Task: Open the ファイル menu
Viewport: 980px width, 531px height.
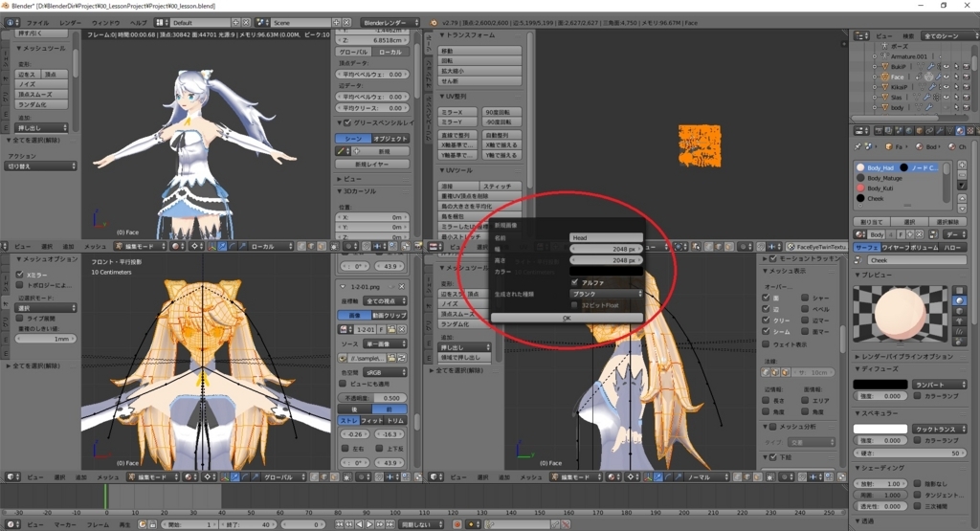Action: [37, 23]
